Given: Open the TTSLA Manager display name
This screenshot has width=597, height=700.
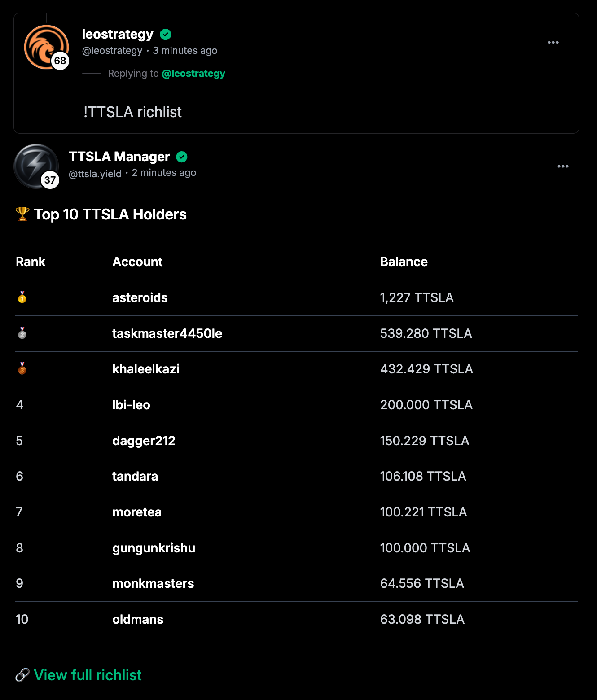Looking at the screenshot, I should [x=119, y=157].
